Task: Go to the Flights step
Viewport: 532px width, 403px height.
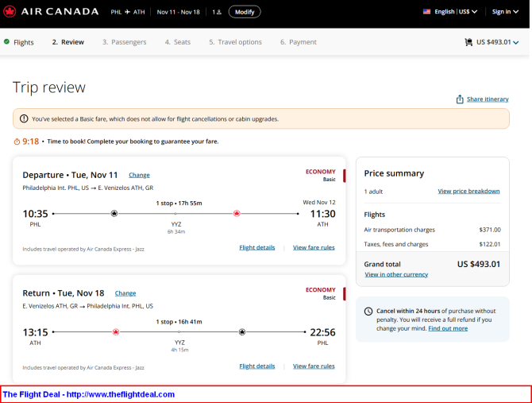Action: (x=23, y=42)
